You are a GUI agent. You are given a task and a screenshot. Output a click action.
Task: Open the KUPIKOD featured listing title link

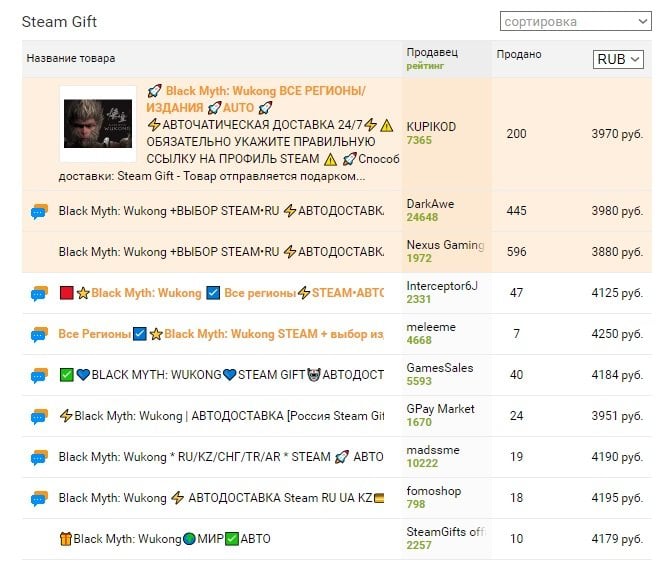(x=256, y=99)
